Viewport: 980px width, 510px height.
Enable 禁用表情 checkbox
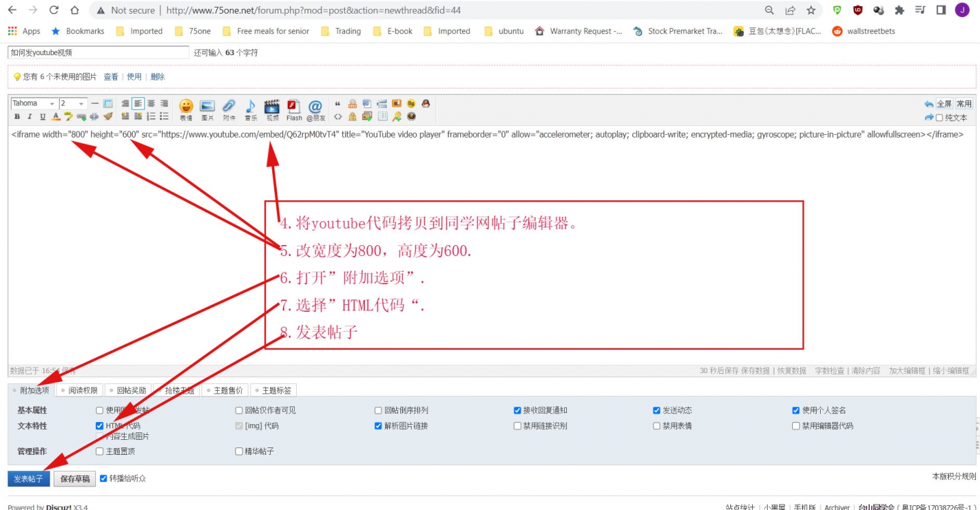pyautogui.click(x=657, y=426)
